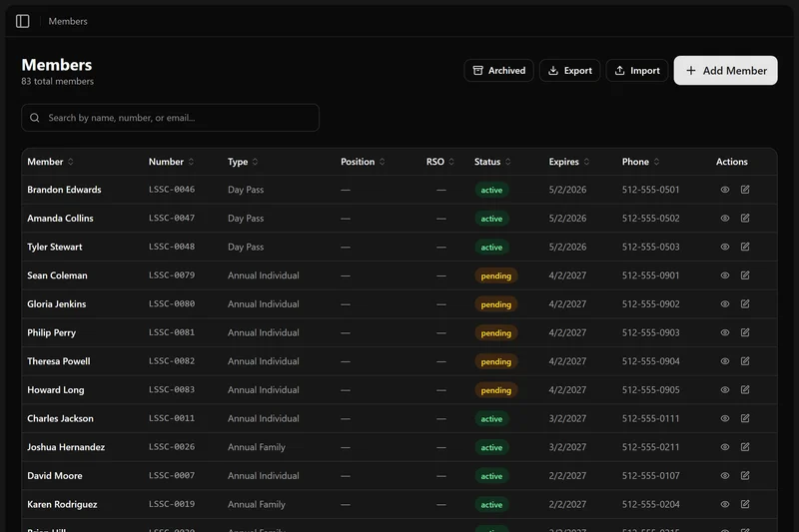
Task: View Gloria Jenkins details eye icon
Action: pos(725,303)
